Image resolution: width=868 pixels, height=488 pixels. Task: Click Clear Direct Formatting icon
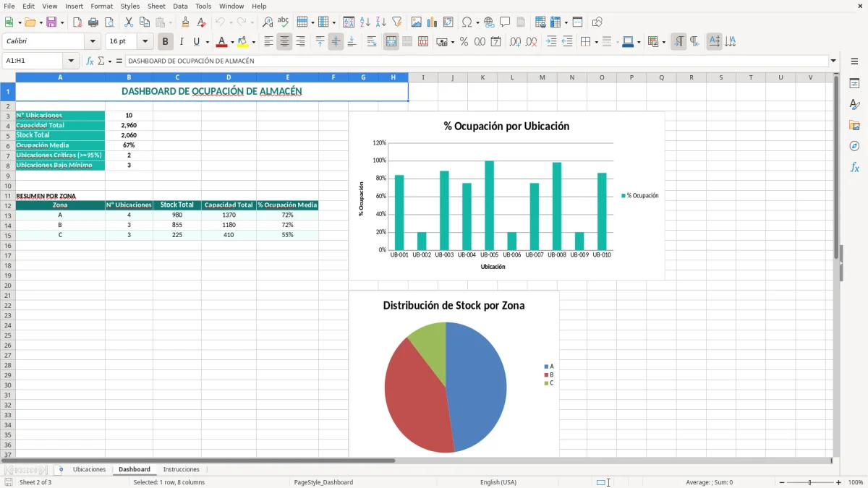point(201,22)
